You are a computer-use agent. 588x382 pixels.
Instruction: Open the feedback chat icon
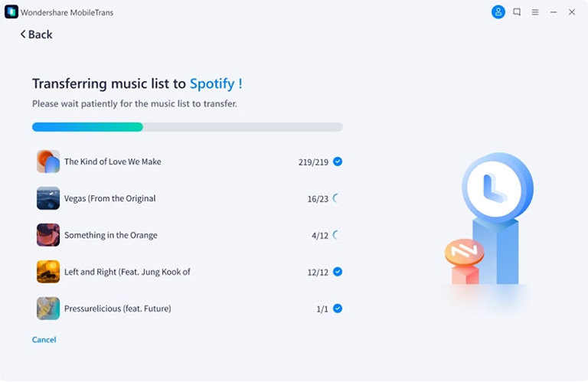(x=517, y=12)
